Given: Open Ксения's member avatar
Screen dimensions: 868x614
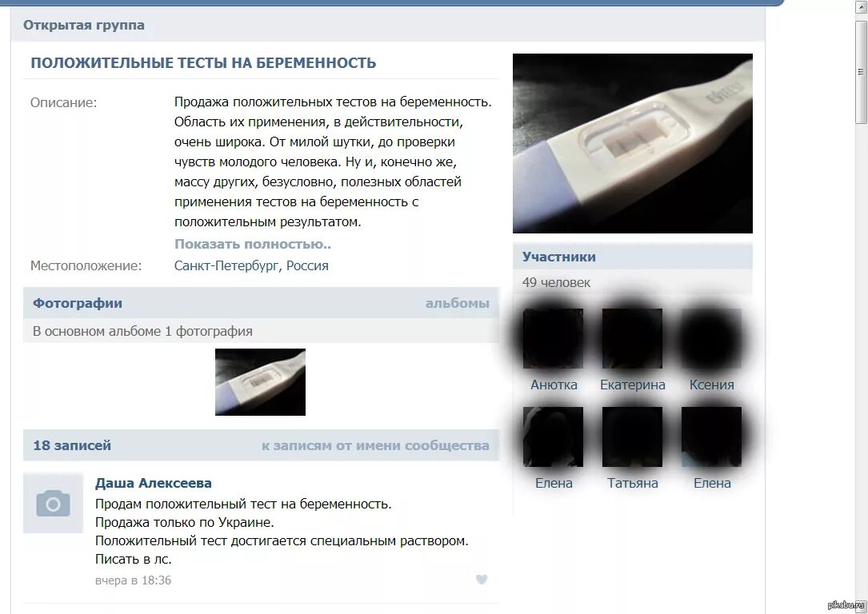Looking at the screenshot, I should pyautogui.click(x=711, y=338).
